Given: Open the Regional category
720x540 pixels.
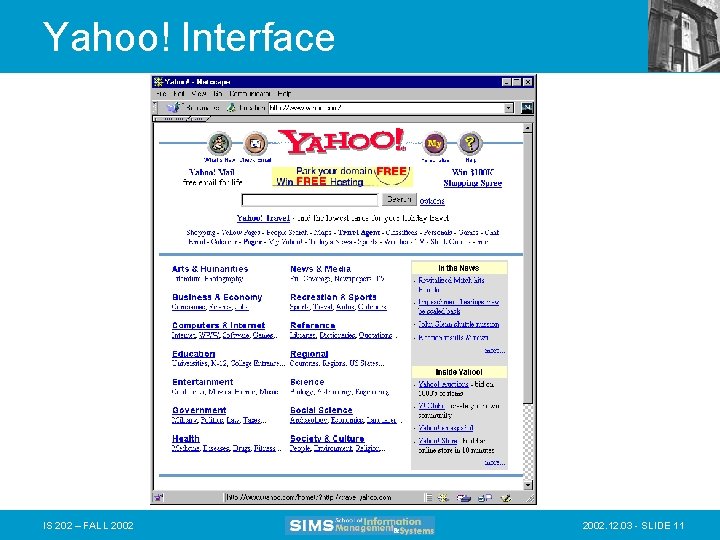Looking at the screenshot, I should point(309,354).
